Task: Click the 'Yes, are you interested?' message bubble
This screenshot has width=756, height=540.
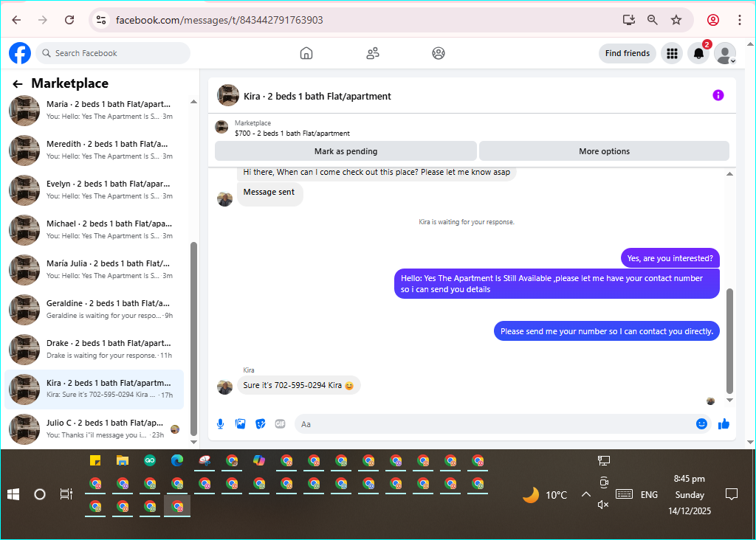Action: pyautogui.click(x=670, y=258)
